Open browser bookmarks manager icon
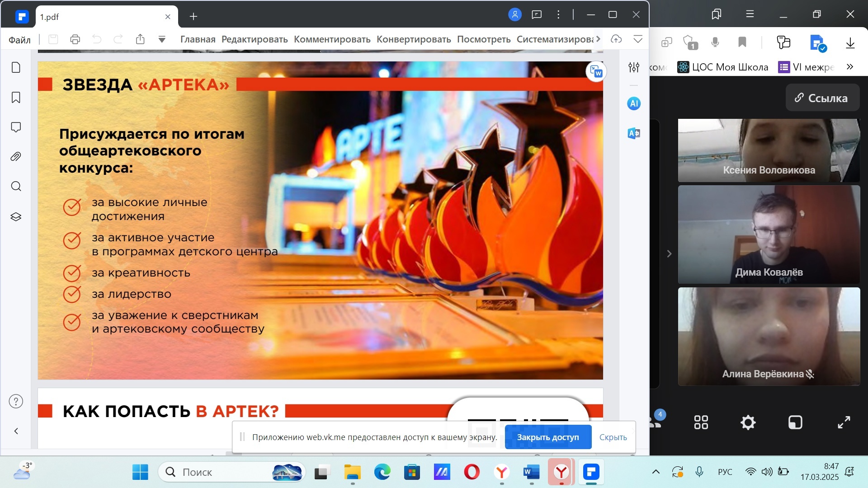 point(717,14)
